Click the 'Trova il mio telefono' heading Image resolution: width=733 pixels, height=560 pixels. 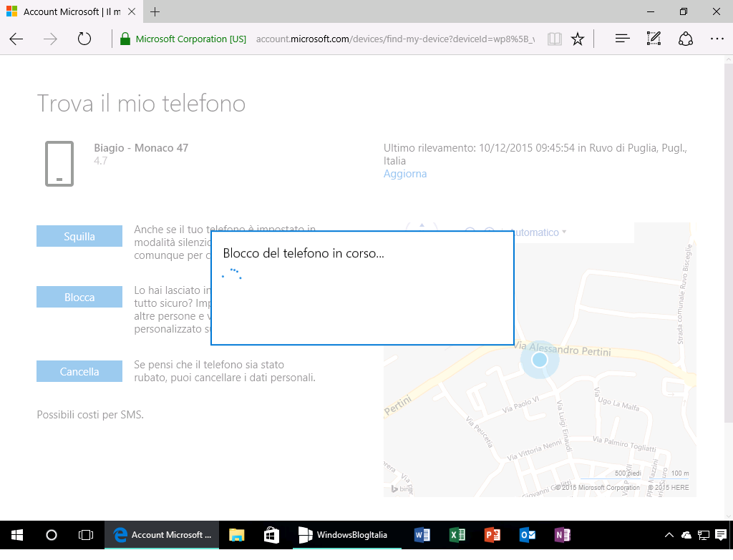pos(141,104)
